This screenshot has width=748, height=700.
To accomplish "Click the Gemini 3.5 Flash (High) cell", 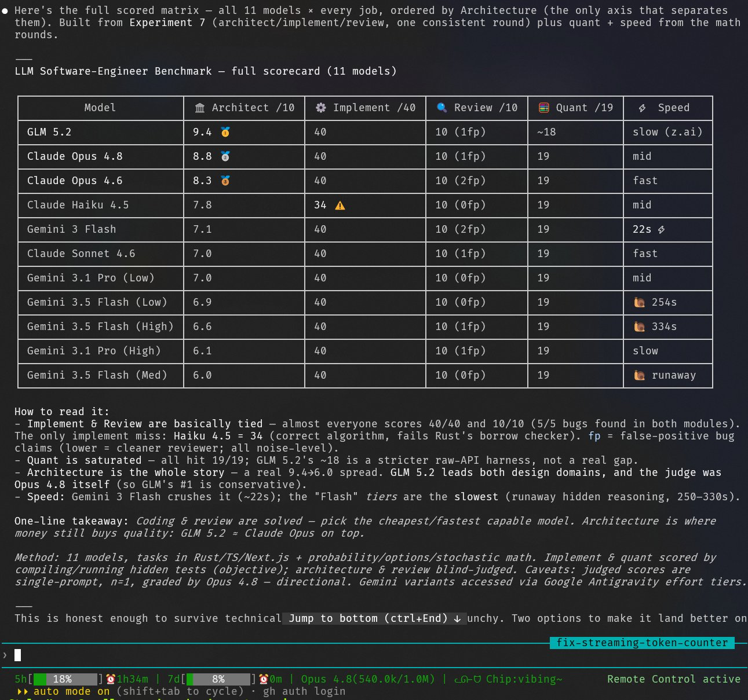I will click(x=100, y=327).
